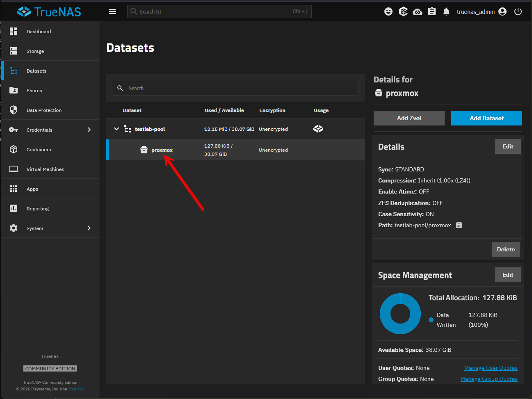Image resolution: width=532 pixels, height=399 pixels.
Task: Open the TrueNAS Connect cloud icon
Action: pyautogui.click(x=418, y=11)
